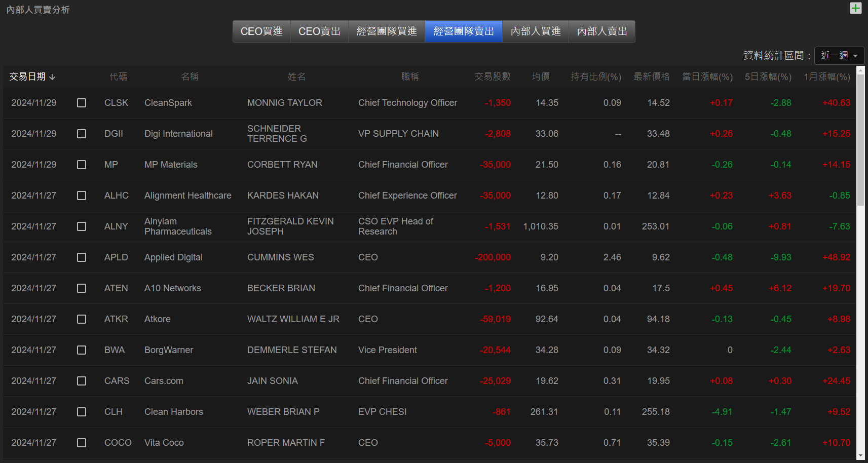Click the Vita Coco company name
This screenshot has height=463, width=868.
[164, 443]
